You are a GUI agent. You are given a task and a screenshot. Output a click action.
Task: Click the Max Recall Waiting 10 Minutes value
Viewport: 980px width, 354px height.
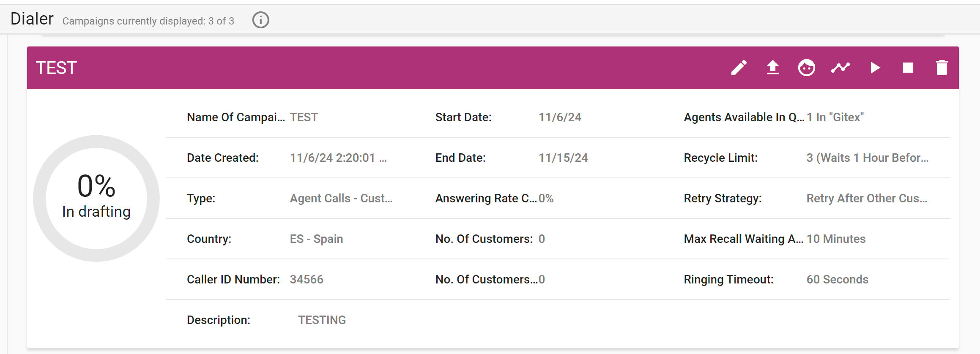(835, 239)
